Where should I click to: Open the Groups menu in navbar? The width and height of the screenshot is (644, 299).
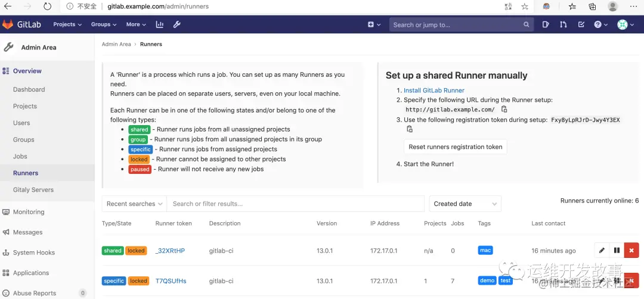(x=104, y=24)
